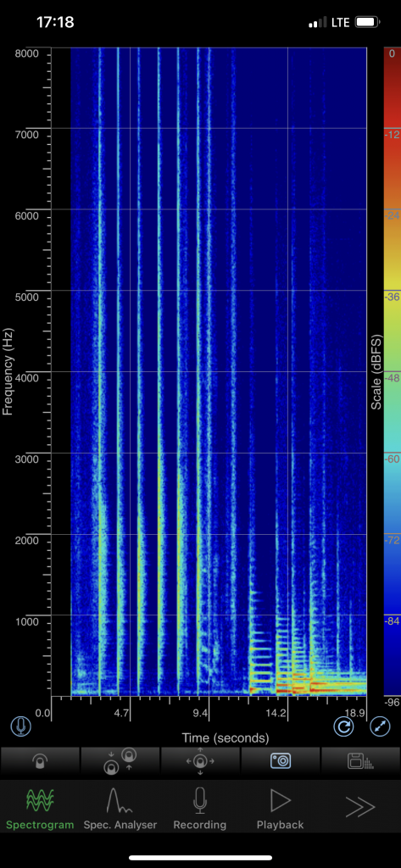Show more tabs with double chevron

tap(360, 807)
